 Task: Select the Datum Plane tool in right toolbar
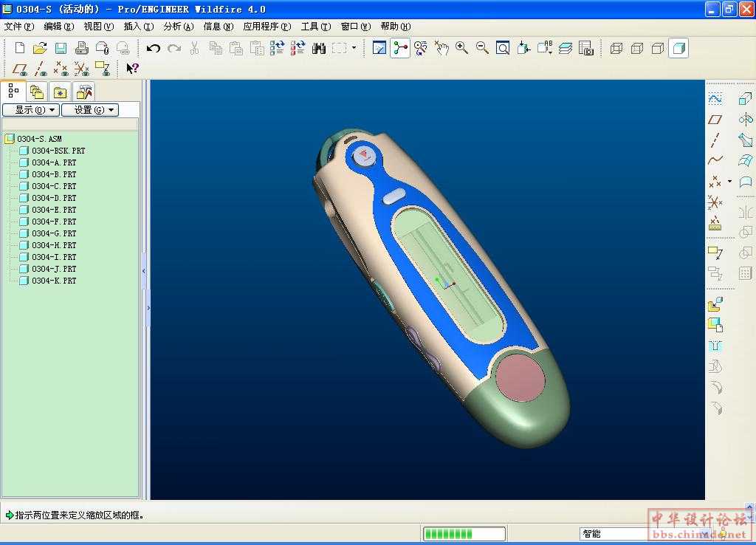point(715,119)
